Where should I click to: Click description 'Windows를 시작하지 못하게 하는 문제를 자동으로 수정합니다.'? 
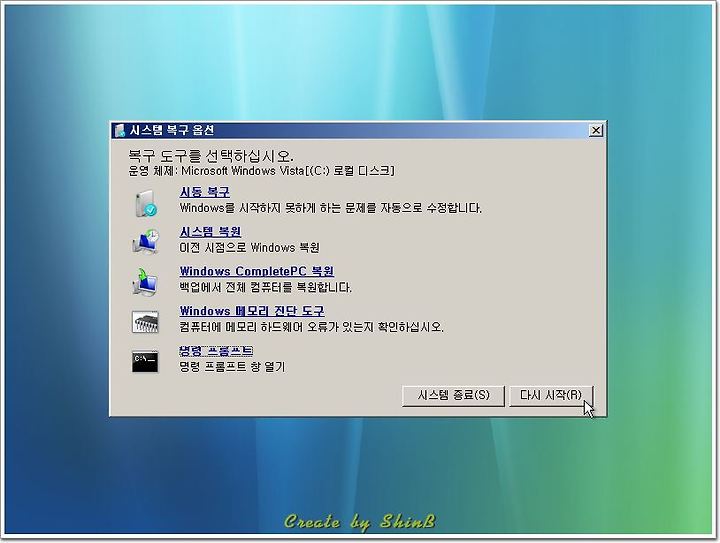tap(331, 208)
